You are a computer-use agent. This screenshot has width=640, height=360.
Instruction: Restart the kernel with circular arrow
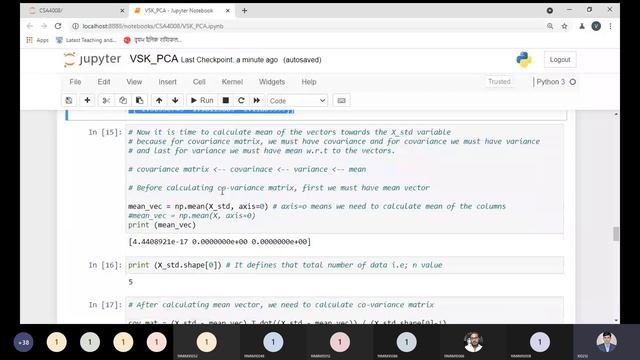(x=241, y=100)
